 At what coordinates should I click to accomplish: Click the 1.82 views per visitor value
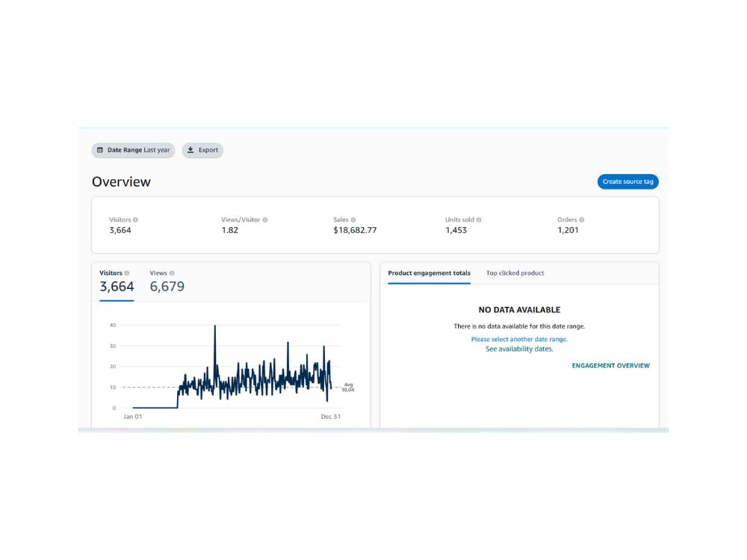(229, 231)
